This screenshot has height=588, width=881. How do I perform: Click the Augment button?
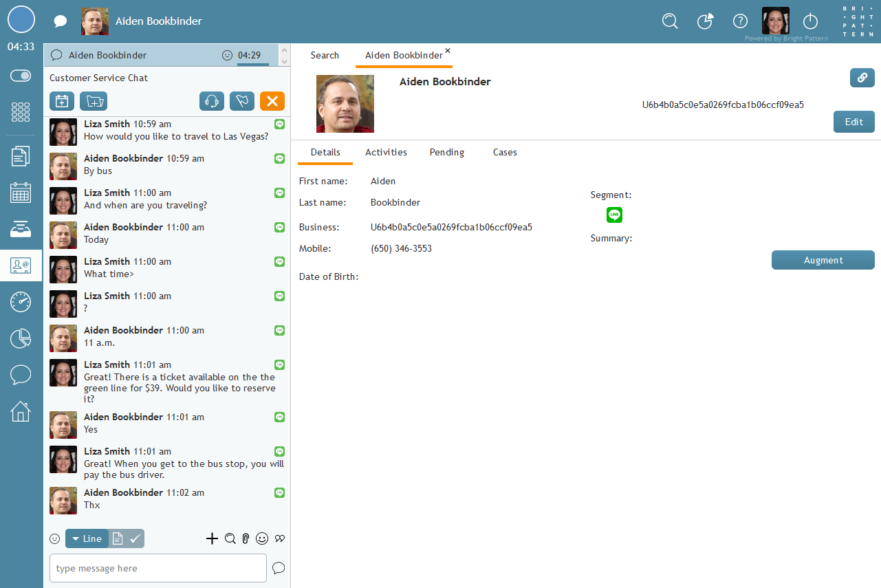823,260
